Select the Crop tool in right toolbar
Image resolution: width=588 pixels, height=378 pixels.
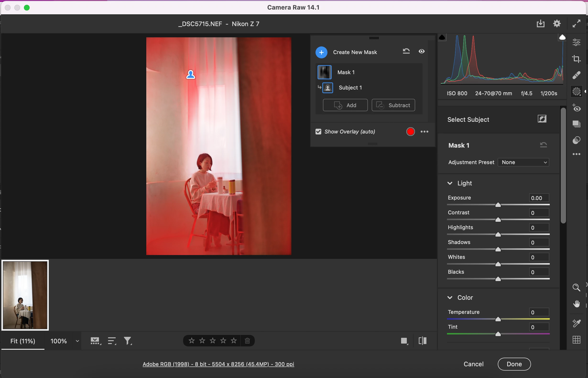[x=577, y=59]
